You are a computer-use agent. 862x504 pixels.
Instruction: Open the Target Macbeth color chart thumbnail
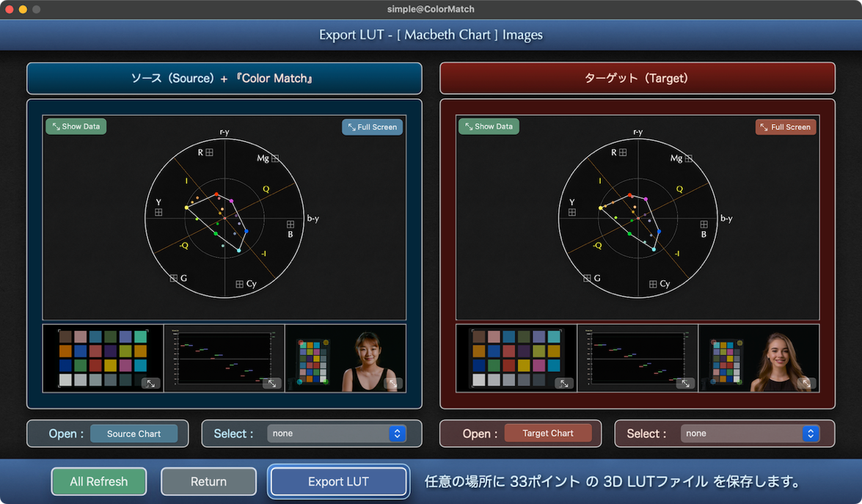[516, 358]
